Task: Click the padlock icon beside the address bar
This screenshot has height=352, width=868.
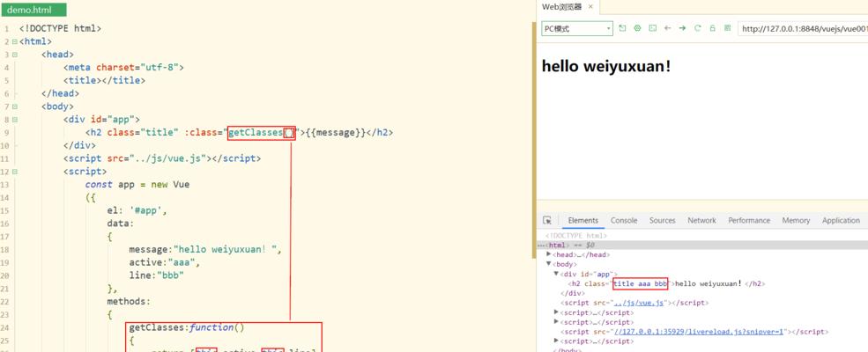Action: (x=712, y=28)
